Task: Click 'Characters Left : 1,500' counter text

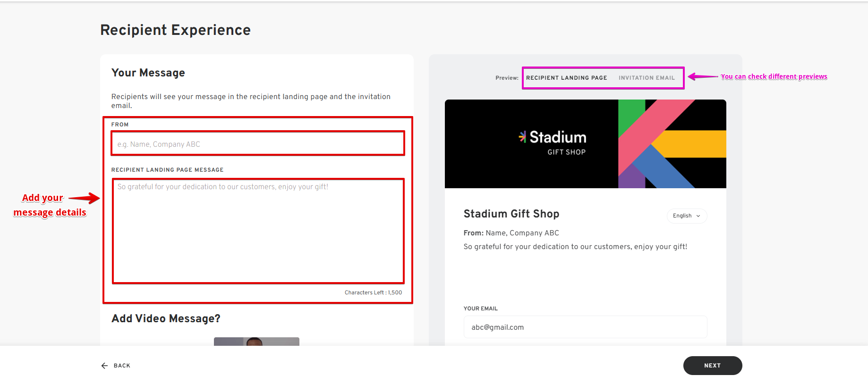Action: [x=373, y=292]
